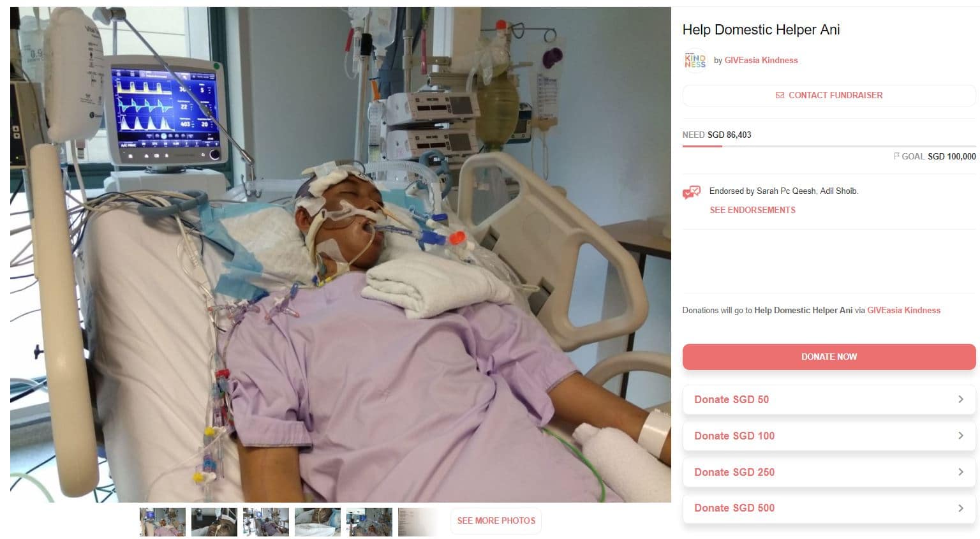Open the Donate SGD 50 chevron arrow
This screenshot has height=539, width=980.
point(961,399)
